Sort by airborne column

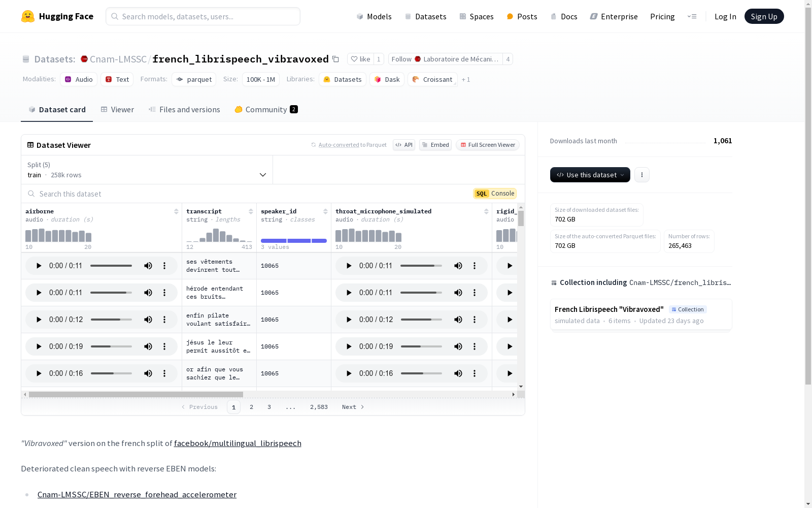(176, 211)
